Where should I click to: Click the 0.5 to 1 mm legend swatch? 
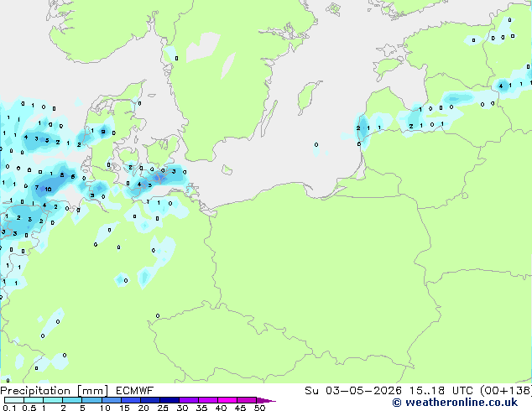click(34, 400)
